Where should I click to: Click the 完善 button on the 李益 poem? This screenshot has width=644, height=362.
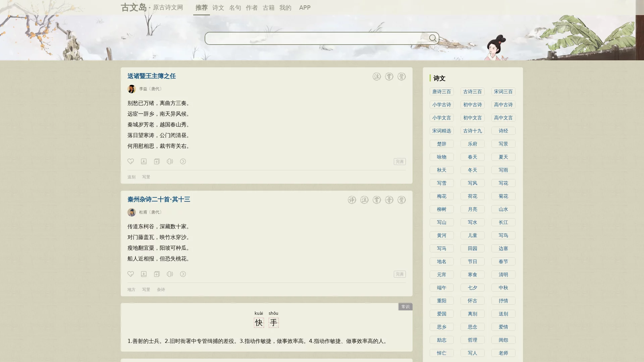399,162
